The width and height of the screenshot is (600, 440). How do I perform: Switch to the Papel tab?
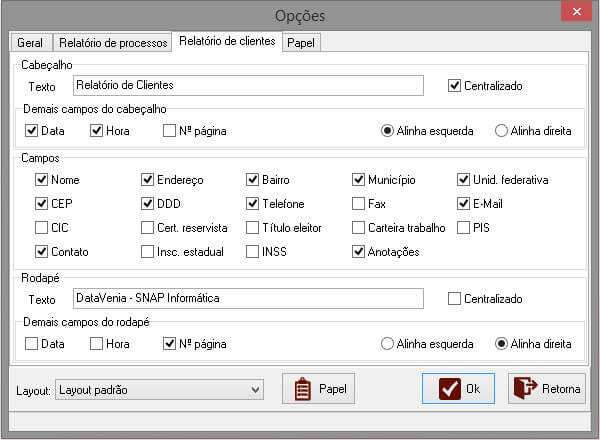[x=300, y=42]
